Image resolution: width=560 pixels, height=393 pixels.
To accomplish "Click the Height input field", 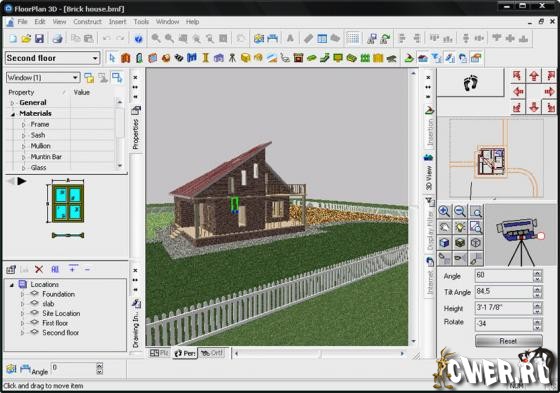I will coord(504,308).
